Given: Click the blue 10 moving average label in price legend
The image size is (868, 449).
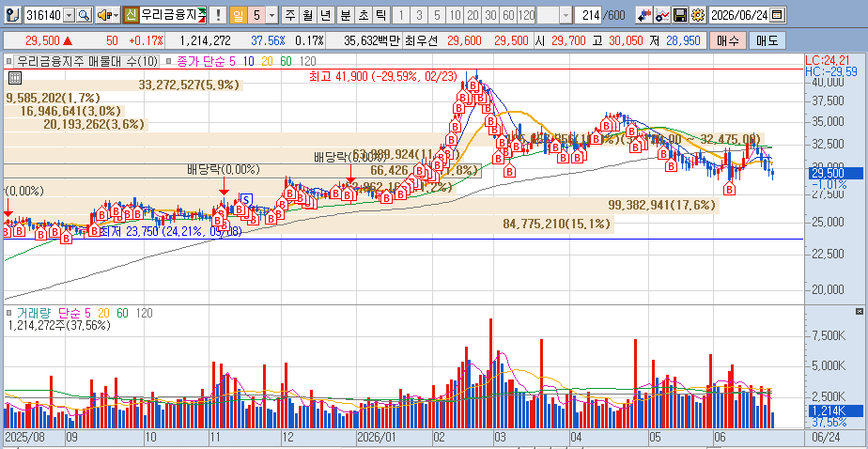Looking at the screenshot, I should [x=249, y=61].
